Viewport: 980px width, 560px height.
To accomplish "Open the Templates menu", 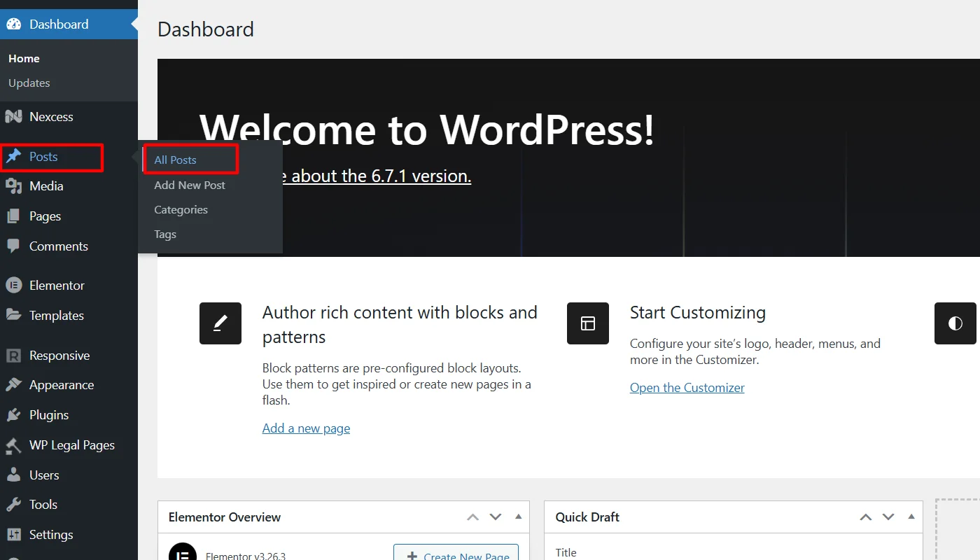I will point(69,315).
